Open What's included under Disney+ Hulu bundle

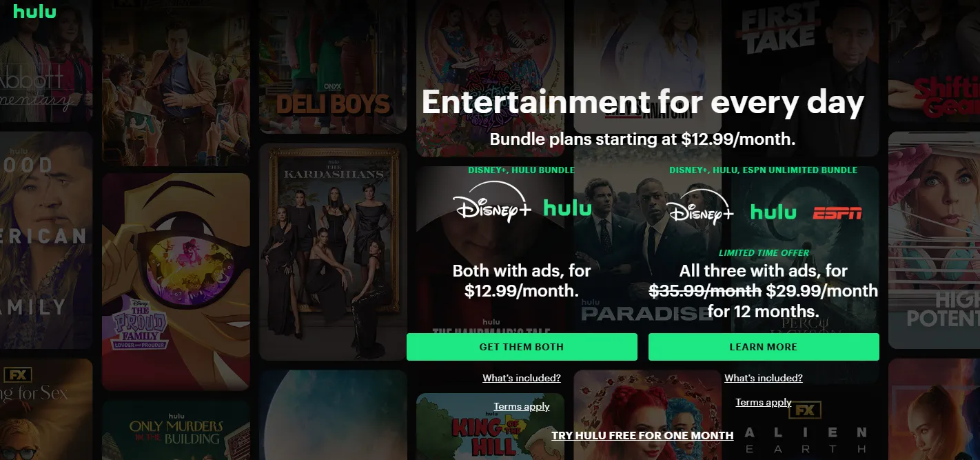(x=522, y=378)
